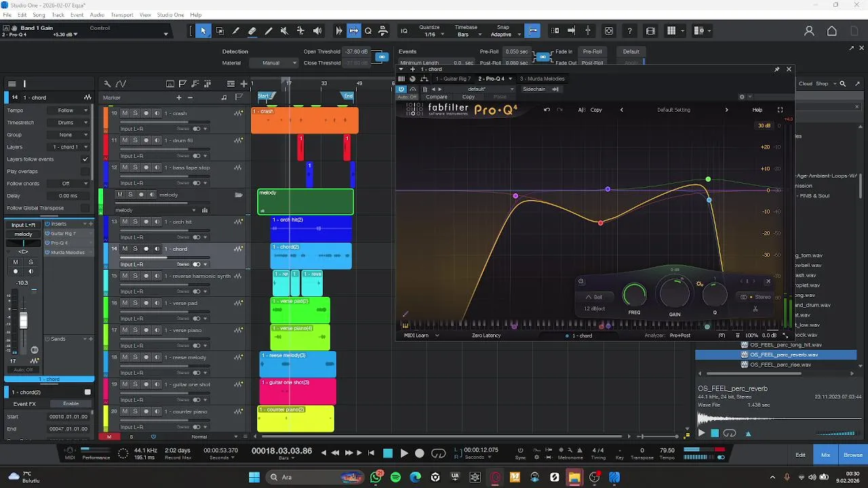Select the Mute tool
This screenshot has height=488, width=868.
(x=285, y=30)
